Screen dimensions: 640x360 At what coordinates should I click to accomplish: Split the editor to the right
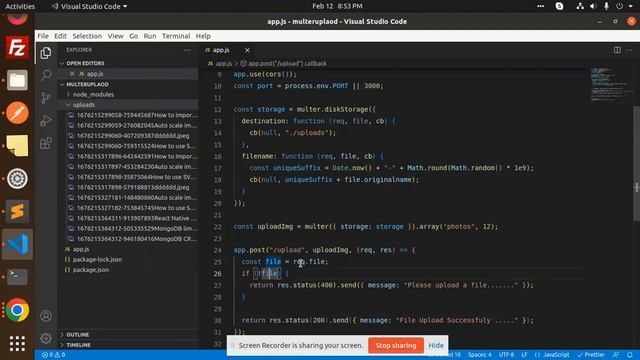coord(617,50)
